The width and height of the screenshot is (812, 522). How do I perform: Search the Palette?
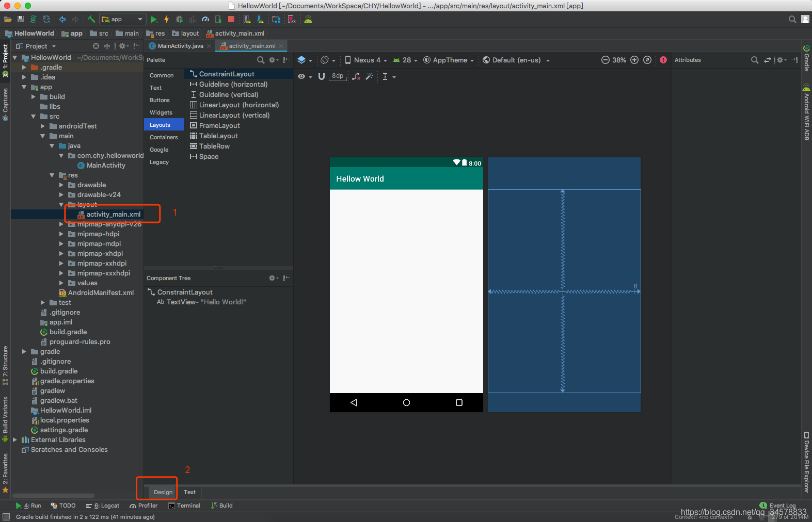[x=261, y=60]
